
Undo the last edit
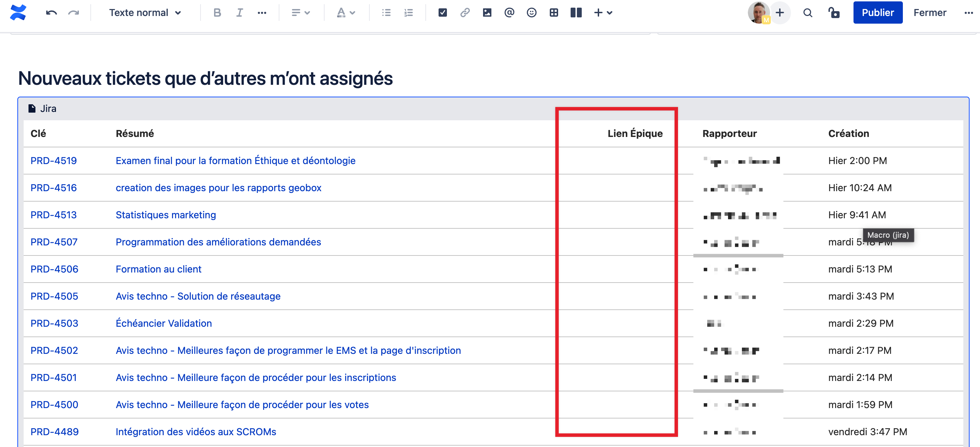(x=51, y=13)
